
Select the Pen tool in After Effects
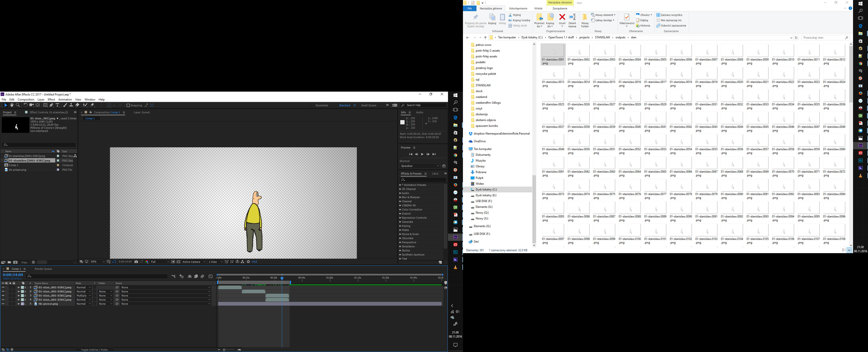point(51,105)
